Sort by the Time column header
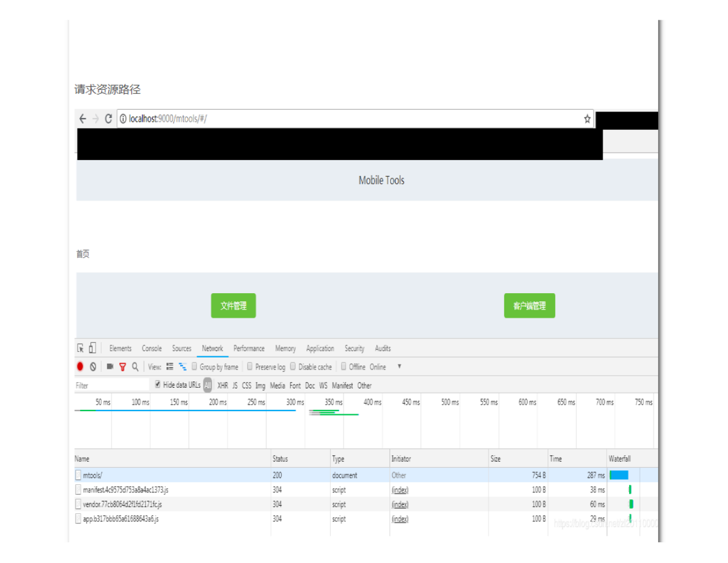 click(577, 458)
